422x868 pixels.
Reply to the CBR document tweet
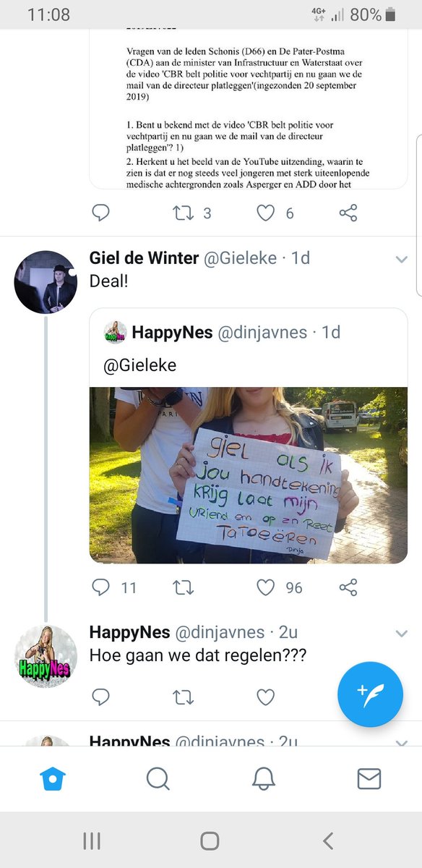click(x=101, y=213)
